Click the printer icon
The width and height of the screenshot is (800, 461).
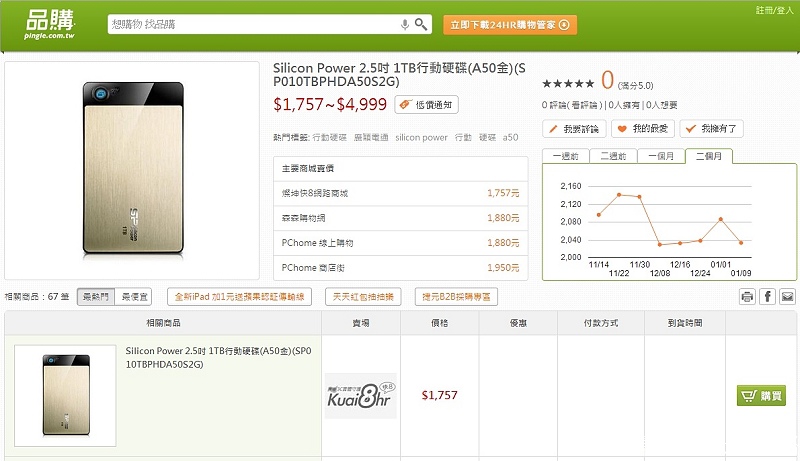pos(747,296)
